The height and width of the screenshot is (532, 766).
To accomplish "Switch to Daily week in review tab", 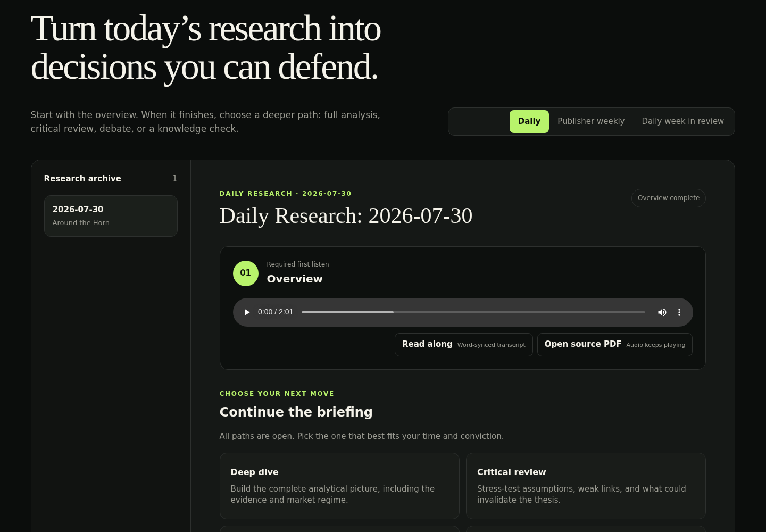I will pos(683,121).
